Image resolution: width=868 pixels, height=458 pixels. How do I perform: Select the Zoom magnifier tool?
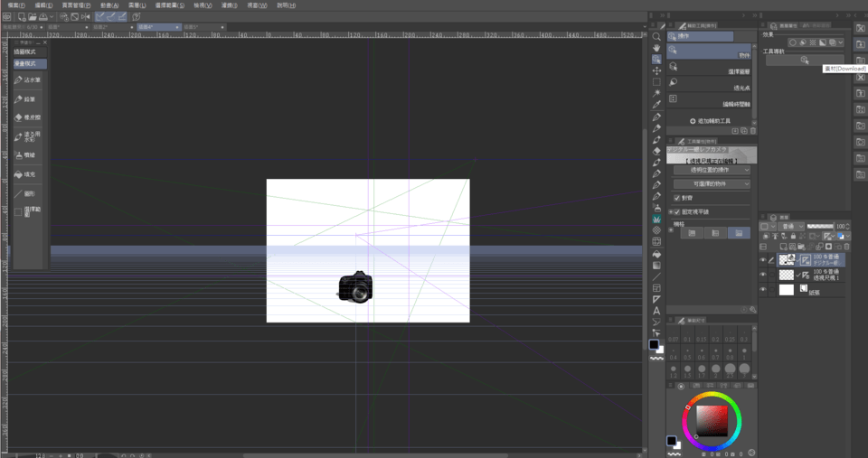[x=656, y=36]
